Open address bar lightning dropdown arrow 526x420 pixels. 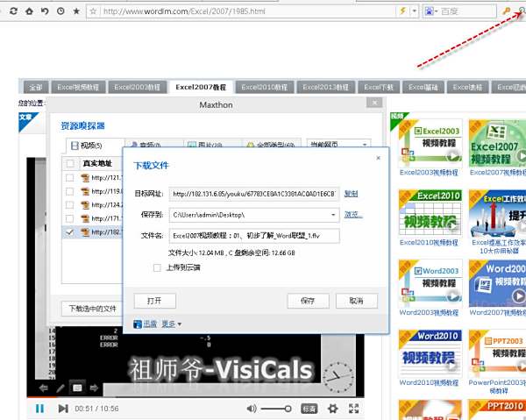click(415, 11)
